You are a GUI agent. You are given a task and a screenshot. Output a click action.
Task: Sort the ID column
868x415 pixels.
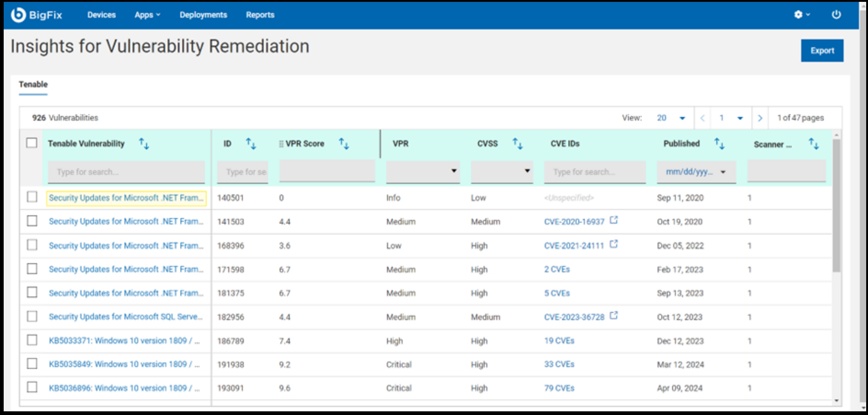[x=251, y=143]
